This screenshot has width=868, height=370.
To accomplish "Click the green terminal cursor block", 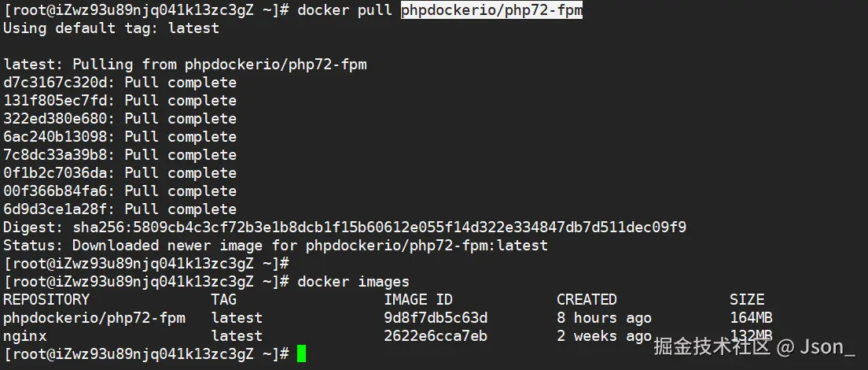I will click(302, 354).
